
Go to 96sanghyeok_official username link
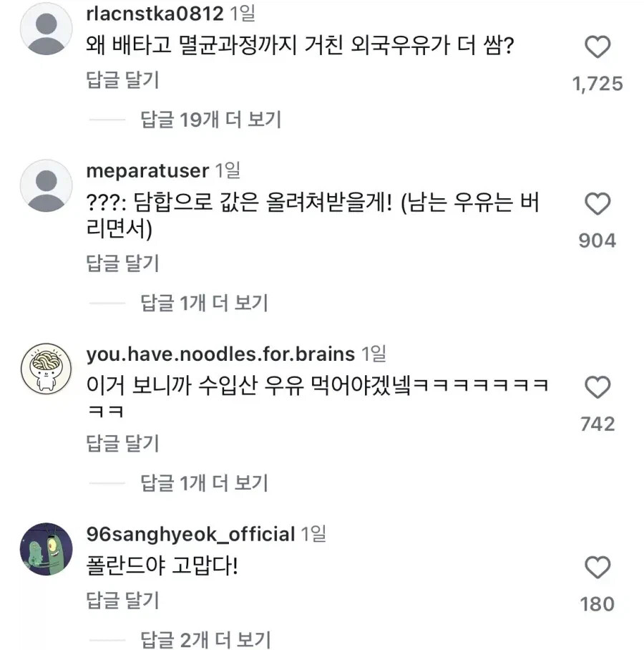pos(190,534)
